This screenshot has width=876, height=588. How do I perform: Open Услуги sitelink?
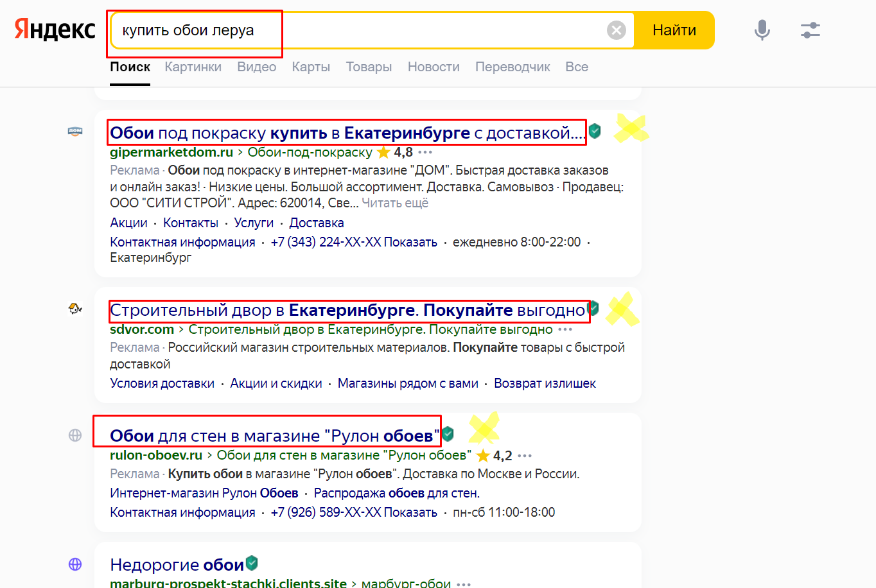tap(254, 223)
